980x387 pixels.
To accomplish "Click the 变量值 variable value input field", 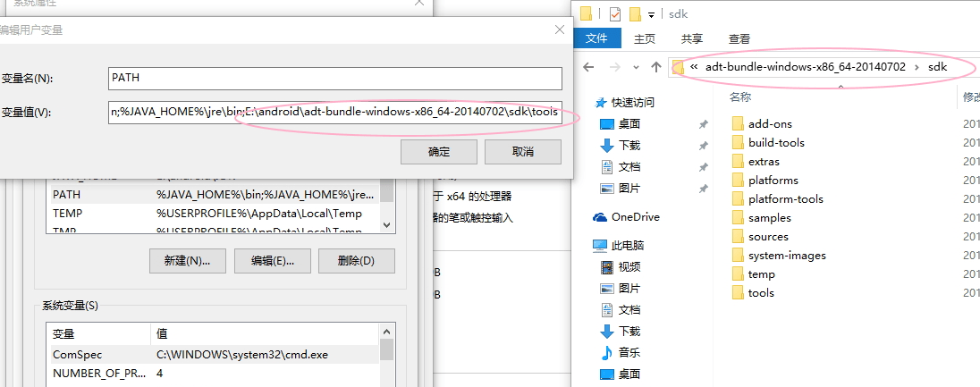I will [x=334, y=113].
